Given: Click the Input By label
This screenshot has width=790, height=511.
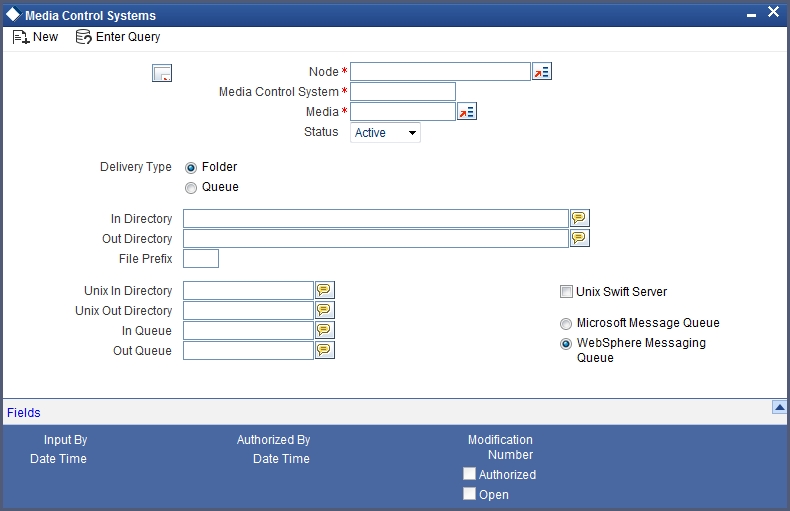Looking at the screenshot, I should click(65, 439).
